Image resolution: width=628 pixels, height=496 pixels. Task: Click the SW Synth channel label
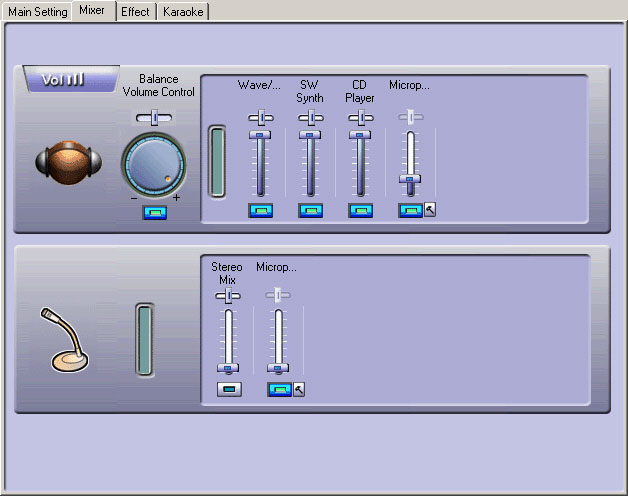point(310,91)
